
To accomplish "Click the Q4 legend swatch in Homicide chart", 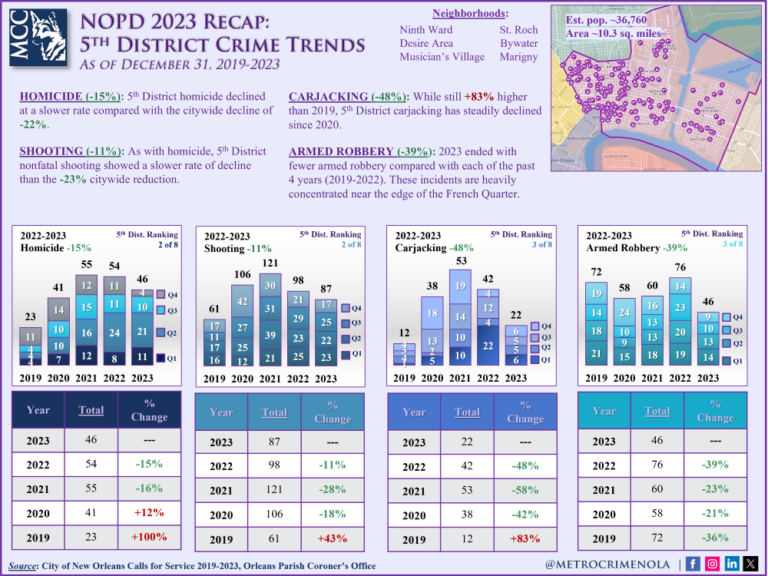I will 160,295.
